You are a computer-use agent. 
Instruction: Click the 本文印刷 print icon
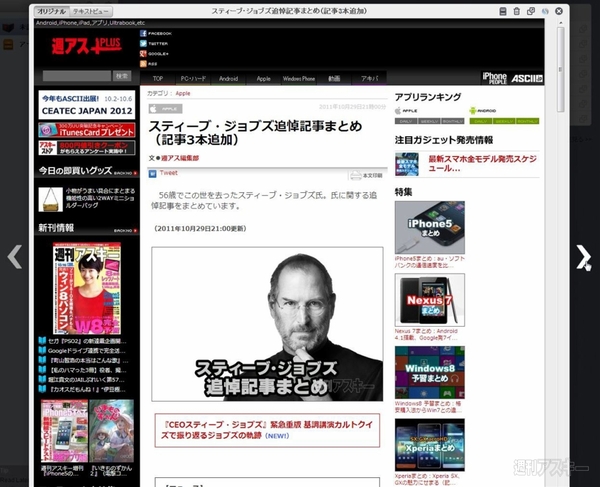367,175
